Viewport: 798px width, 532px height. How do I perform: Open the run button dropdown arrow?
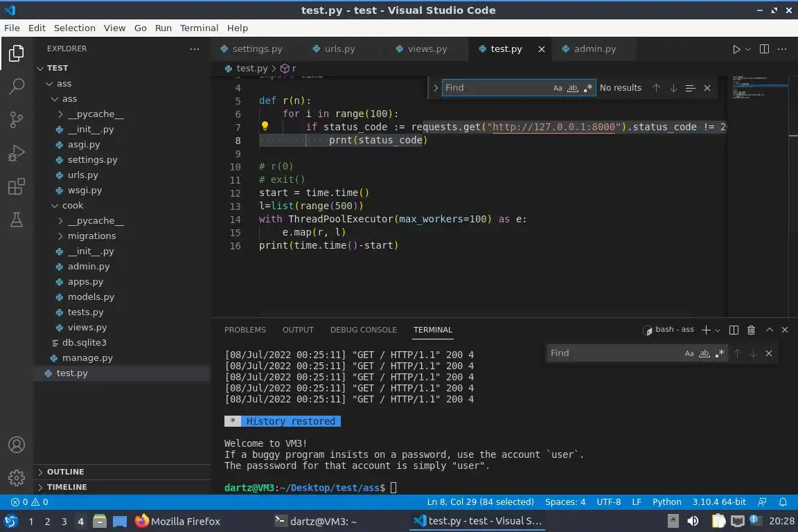coord(747,49)
